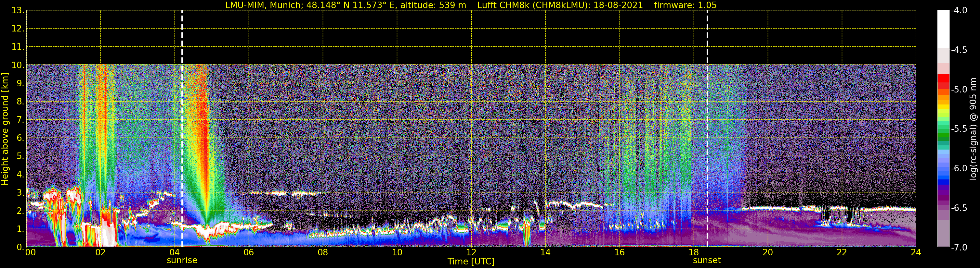Click the '1.' tick on the height axis
Image resolution: width=980 pixels, height=268 pixels.
[x=20, y=229]
